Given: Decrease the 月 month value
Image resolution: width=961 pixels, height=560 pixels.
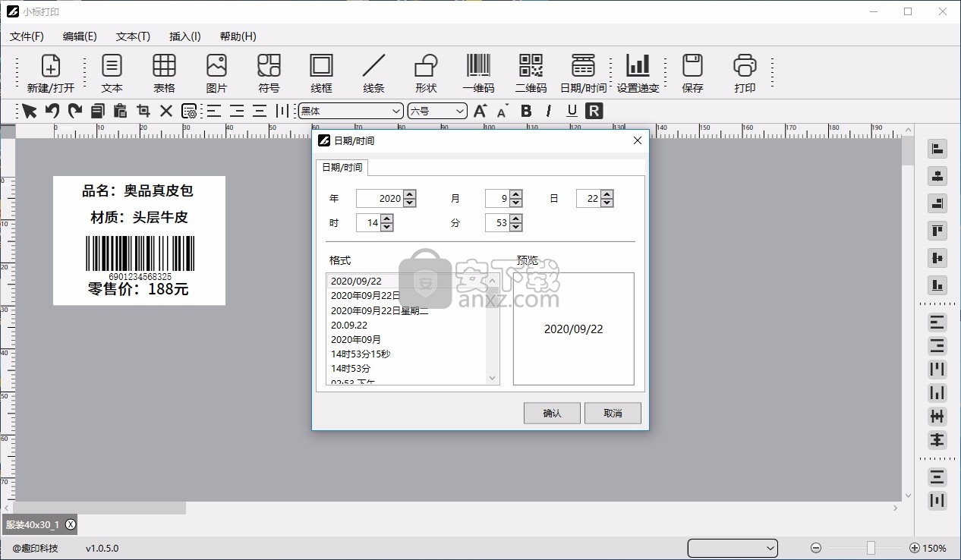Looking at the screenshot, I should pos(516,203).
